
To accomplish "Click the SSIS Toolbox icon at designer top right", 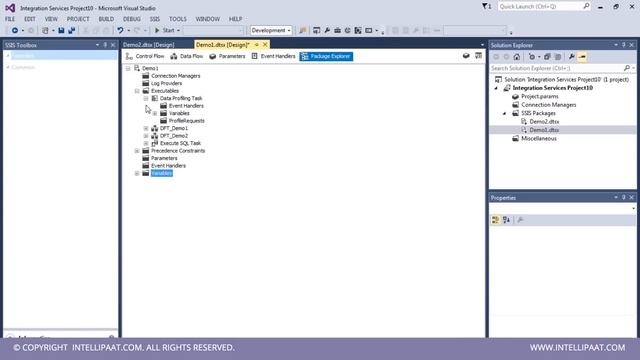I will 478,56.
